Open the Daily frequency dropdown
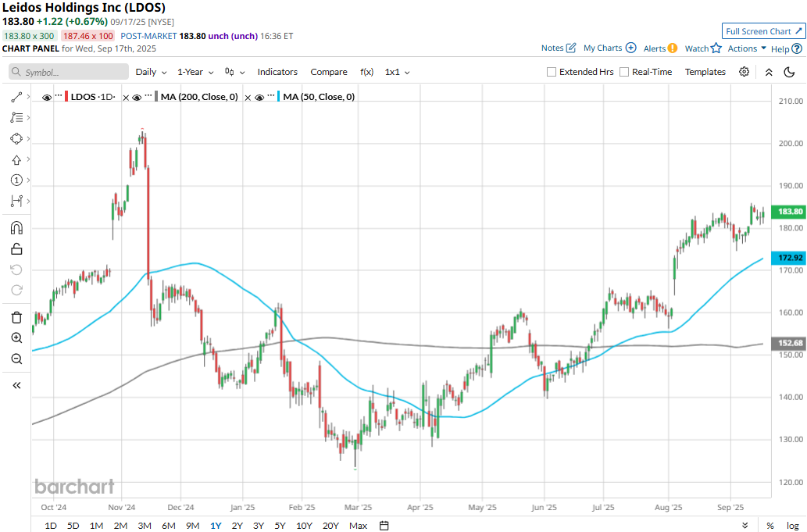Image resolution: width=807 pixels, height=532 pixels. click(151, 72)
